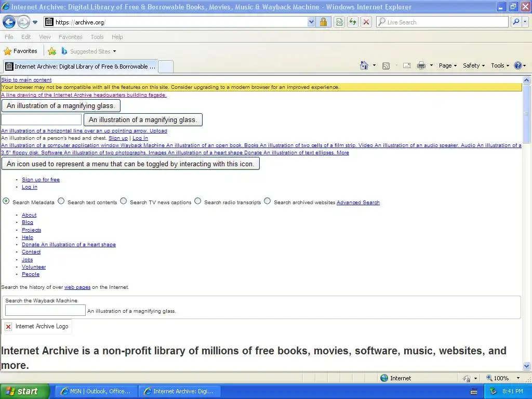Click the Stop loading X icon
This screenshot has width=532, height=399.
[x=366, y=22]
